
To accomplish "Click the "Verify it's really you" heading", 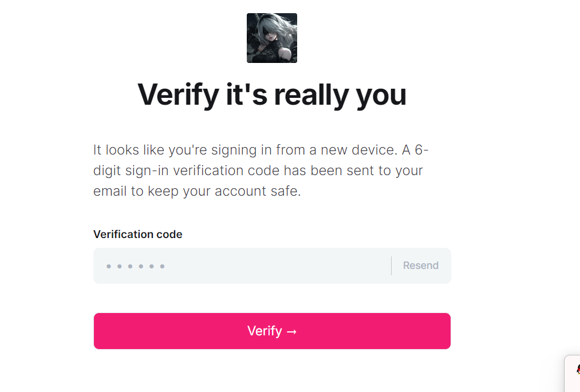I will [272, 94].
